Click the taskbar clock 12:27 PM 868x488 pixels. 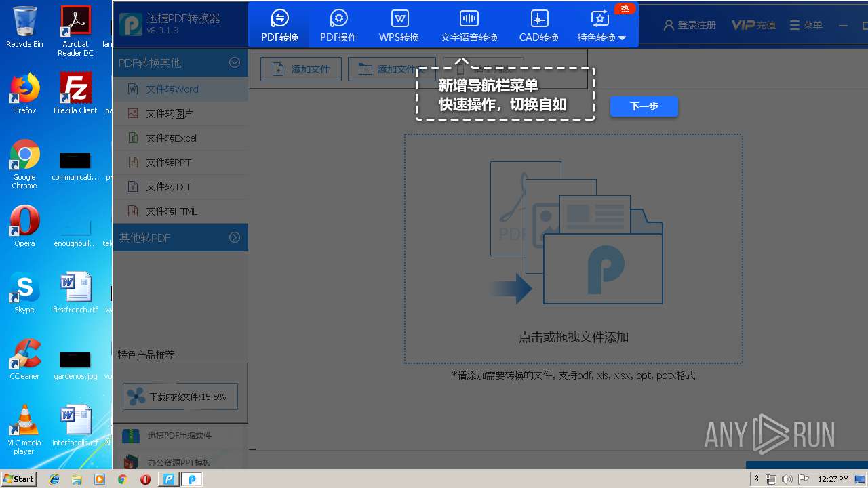click(833, 479)
